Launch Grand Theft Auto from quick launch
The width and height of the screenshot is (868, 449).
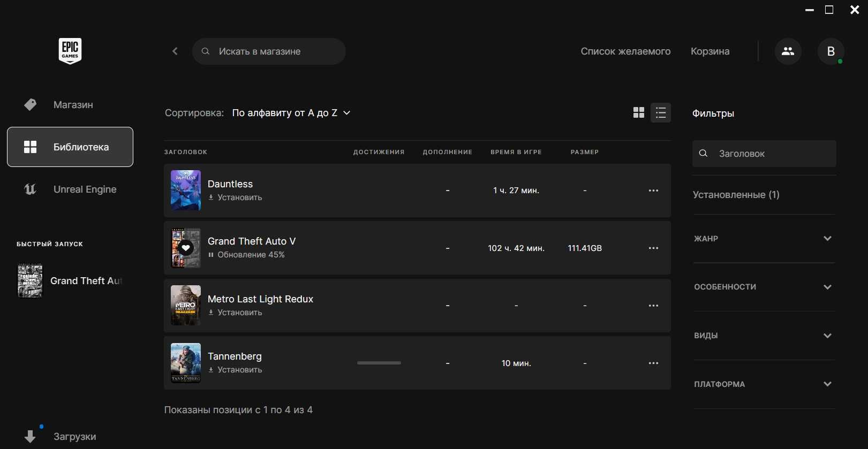point(70,280)
